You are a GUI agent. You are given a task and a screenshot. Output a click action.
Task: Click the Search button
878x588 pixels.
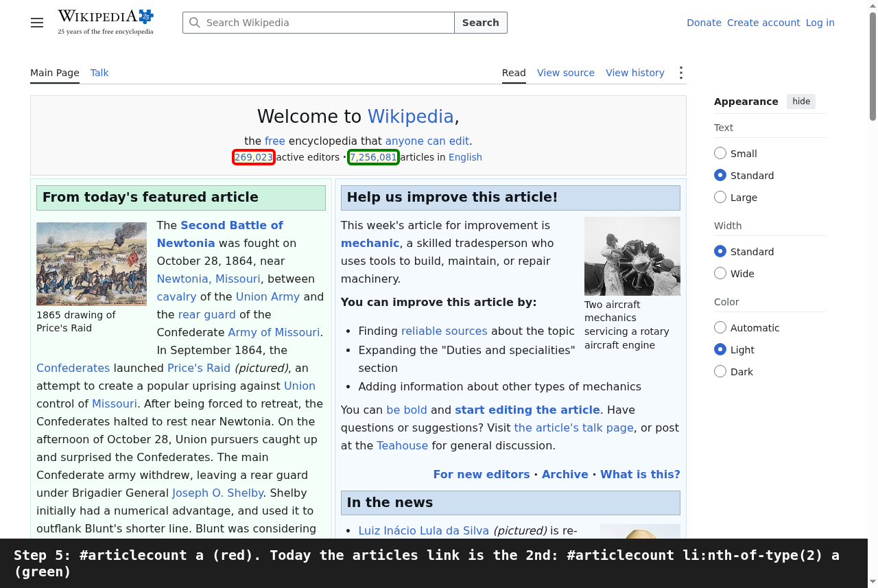[481, 23]
